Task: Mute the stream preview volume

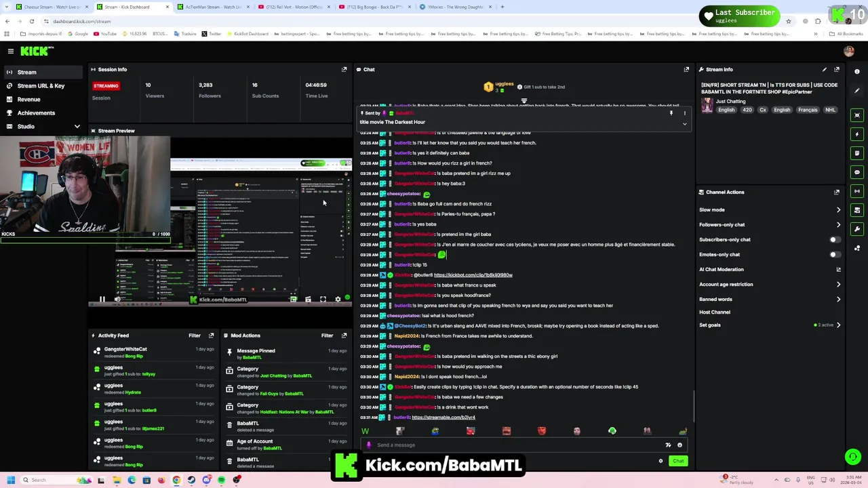Action: coord(117,299)
